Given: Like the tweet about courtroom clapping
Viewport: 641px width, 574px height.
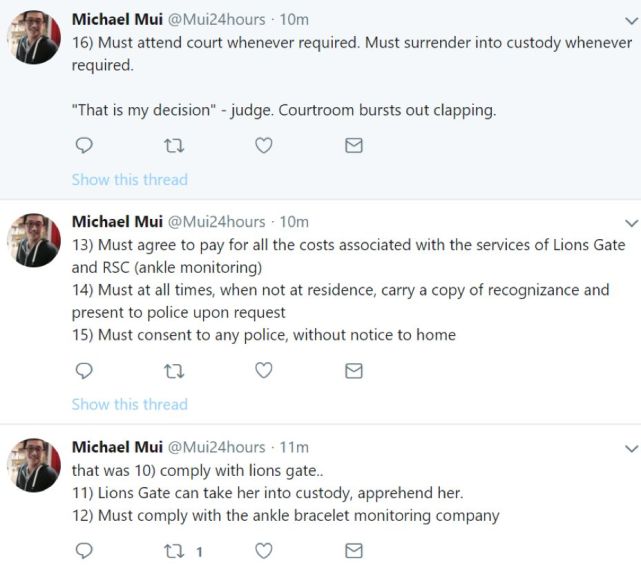Looking at the screenshot, I should 263,146.
